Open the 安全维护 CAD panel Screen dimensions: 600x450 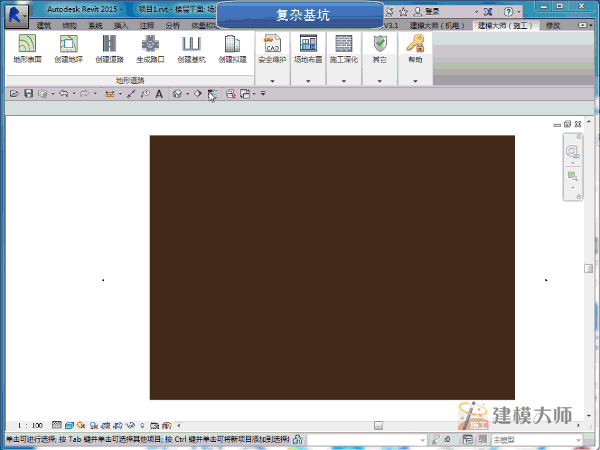[272, 48]
